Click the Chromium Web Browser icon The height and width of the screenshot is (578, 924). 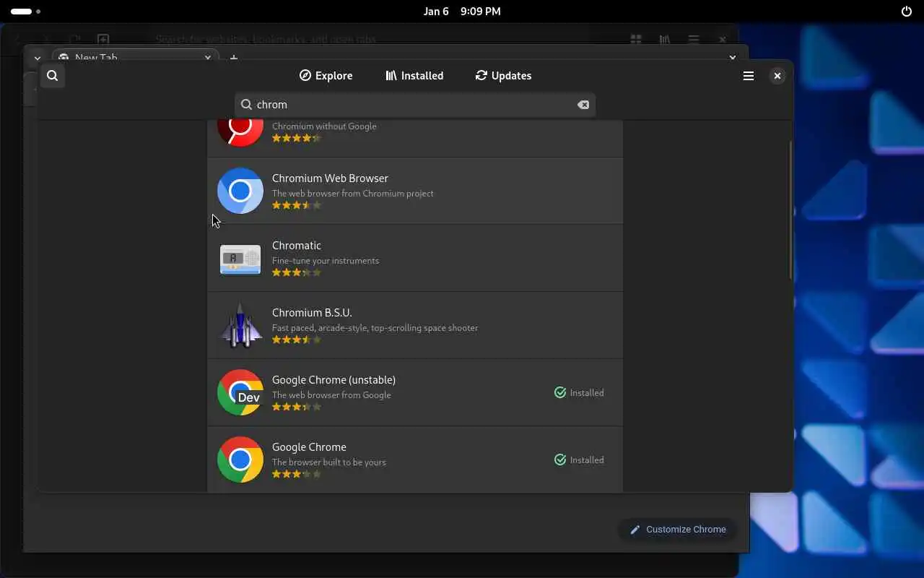tap(240, 191)
